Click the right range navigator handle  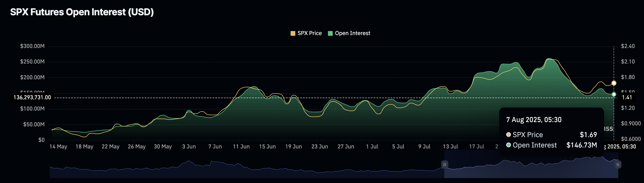point(618,164)
